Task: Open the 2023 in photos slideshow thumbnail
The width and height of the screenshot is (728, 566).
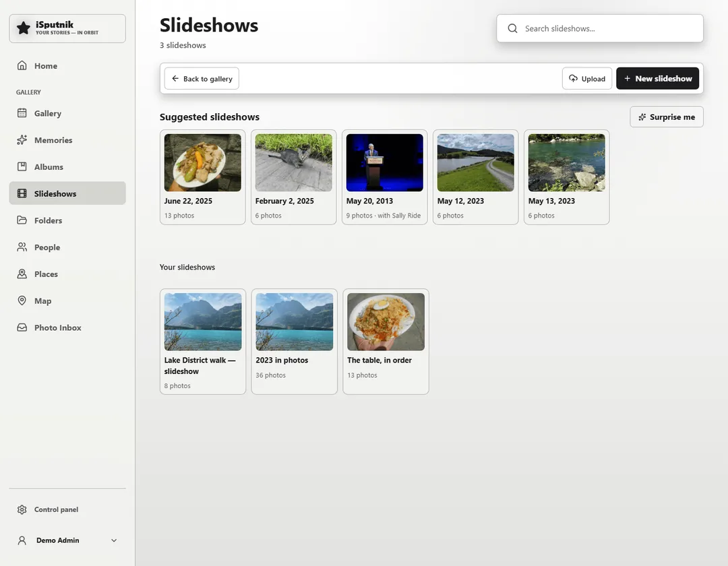Action: [295, 321]
